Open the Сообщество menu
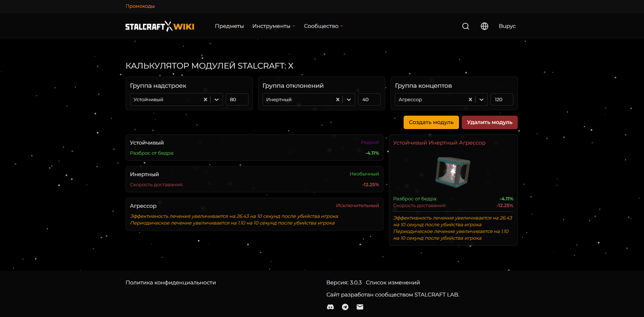Screen dimensions: 644x317 point(321,26)
